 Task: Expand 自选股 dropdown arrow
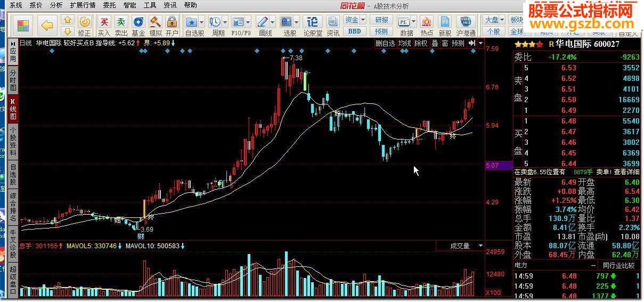202,22
